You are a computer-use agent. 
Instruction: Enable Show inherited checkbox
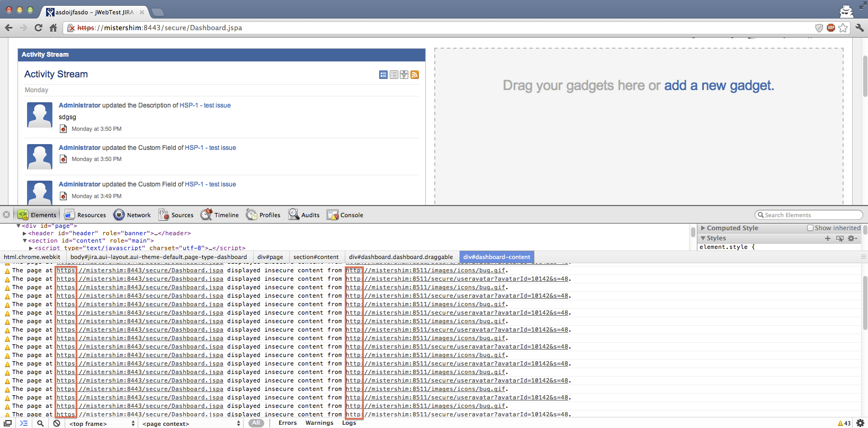(810, 228)
